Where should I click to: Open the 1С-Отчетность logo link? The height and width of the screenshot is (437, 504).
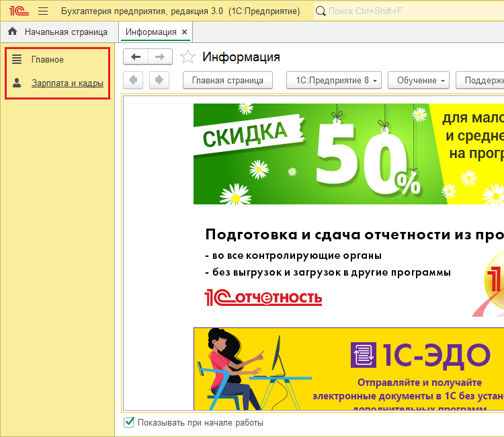[263, 297]
